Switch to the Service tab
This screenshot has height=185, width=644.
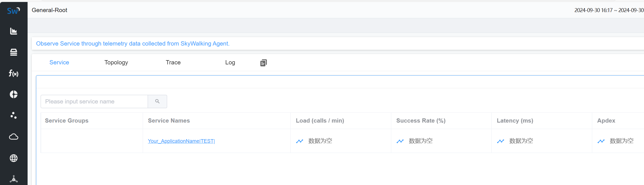pyautogui.click(x=59, y=62)
